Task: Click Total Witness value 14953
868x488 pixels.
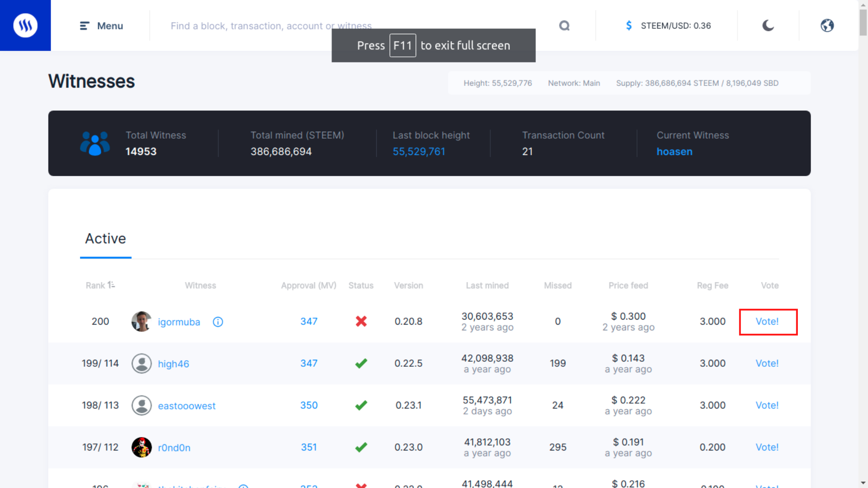Action: tap(141, 151)
